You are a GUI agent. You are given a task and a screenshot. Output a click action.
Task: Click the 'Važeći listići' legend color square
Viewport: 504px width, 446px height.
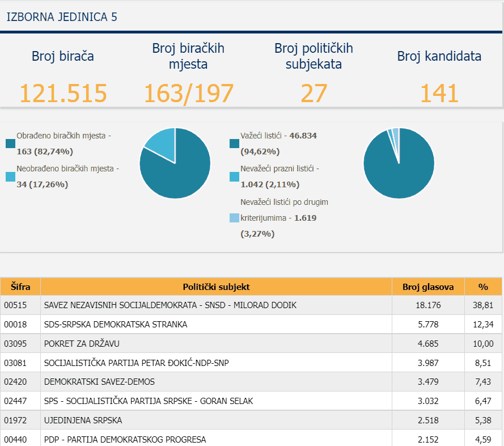pyautogui.click(x=235, y=144)
